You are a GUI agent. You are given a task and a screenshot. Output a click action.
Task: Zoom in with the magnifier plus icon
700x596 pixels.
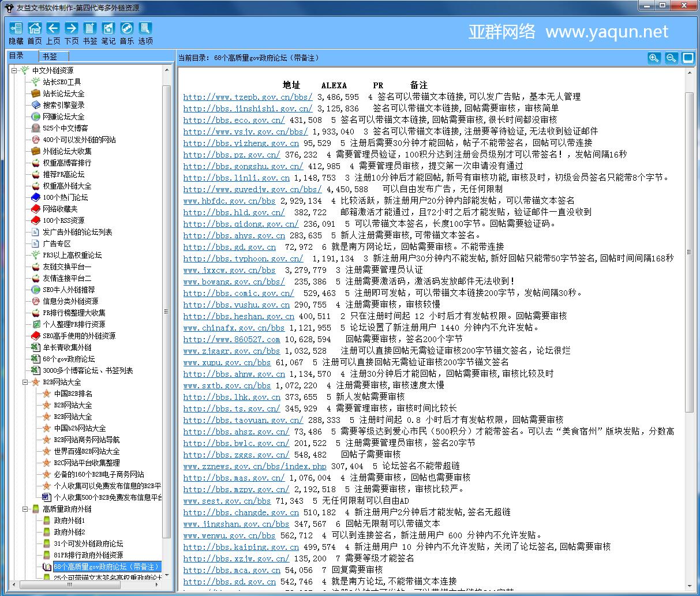coord(653,58)
